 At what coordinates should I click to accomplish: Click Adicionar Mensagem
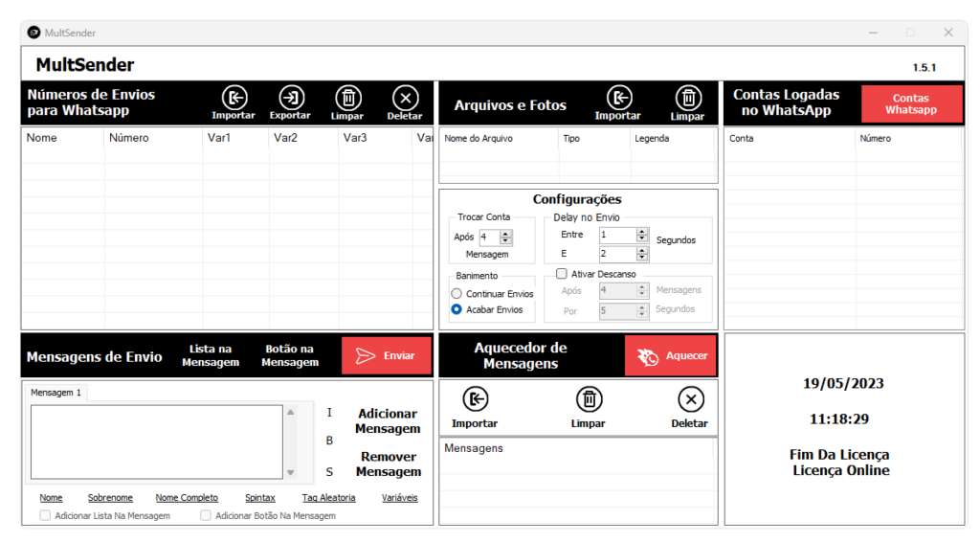388,421
